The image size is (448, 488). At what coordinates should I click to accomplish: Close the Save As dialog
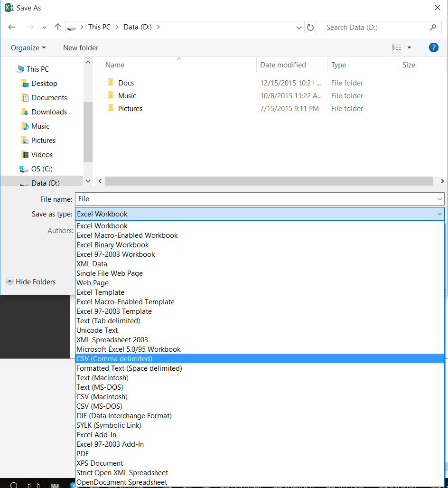(x=438, y=8)
